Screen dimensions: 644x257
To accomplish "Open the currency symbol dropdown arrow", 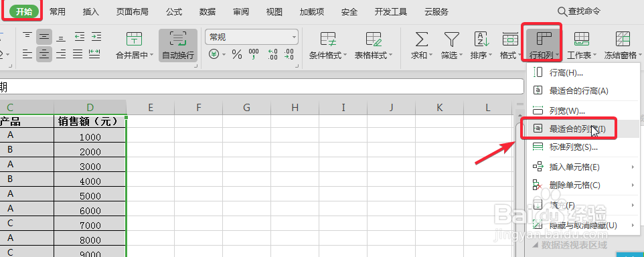I will (x=224, y=54).
